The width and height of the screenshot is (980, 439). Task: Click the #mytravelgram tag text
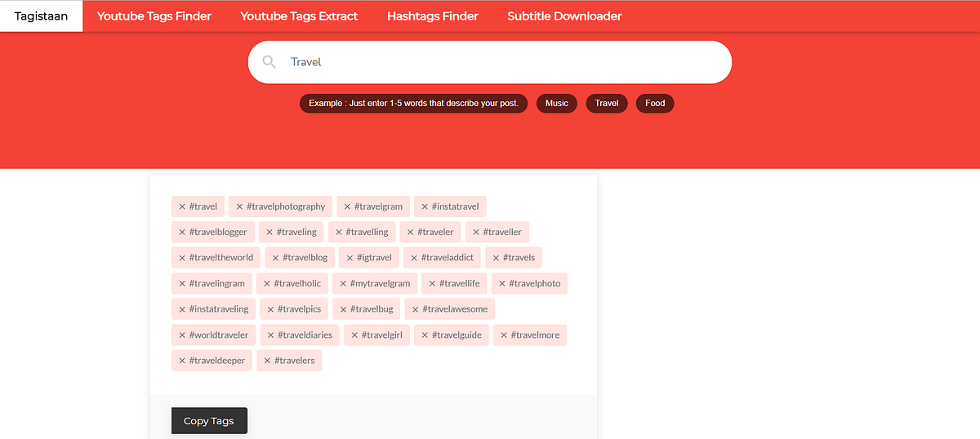[x=380, y=283]
